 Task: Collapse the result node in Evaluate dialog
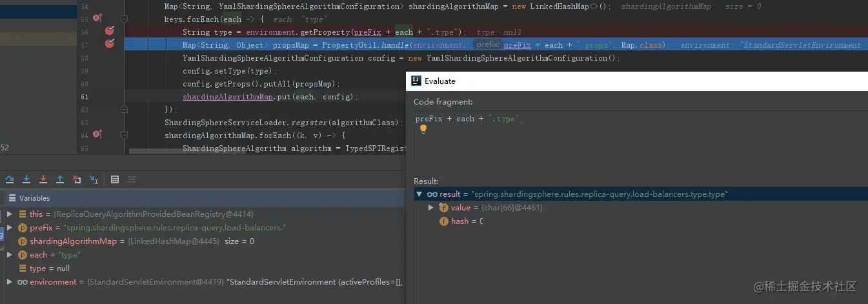pos(419,194)
